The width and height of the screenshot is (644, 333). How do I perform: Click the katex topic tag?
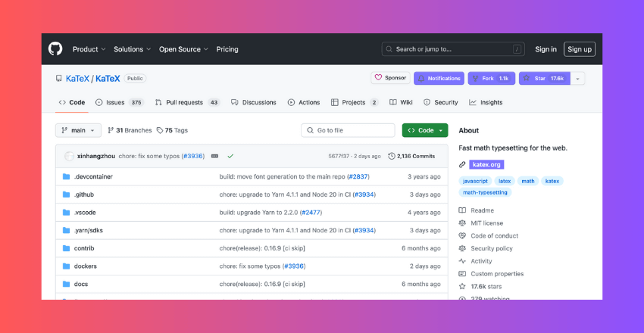[552, 181]
